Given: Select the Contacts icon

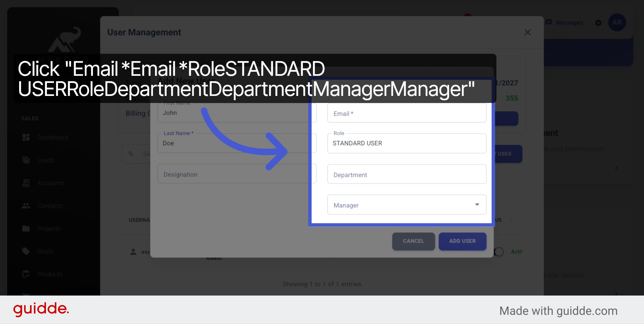Looking at the screenshot, I should pos(26,206).
